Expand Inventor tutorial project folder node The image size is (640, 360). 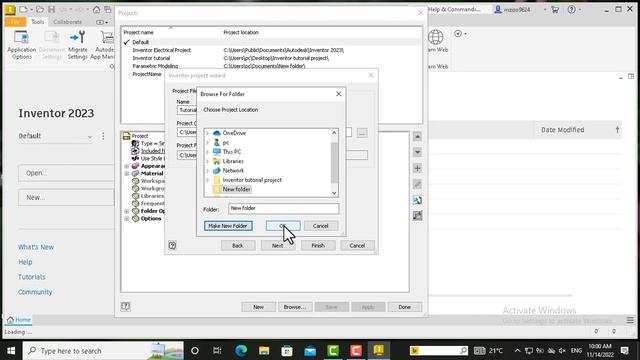pos(207,180)
